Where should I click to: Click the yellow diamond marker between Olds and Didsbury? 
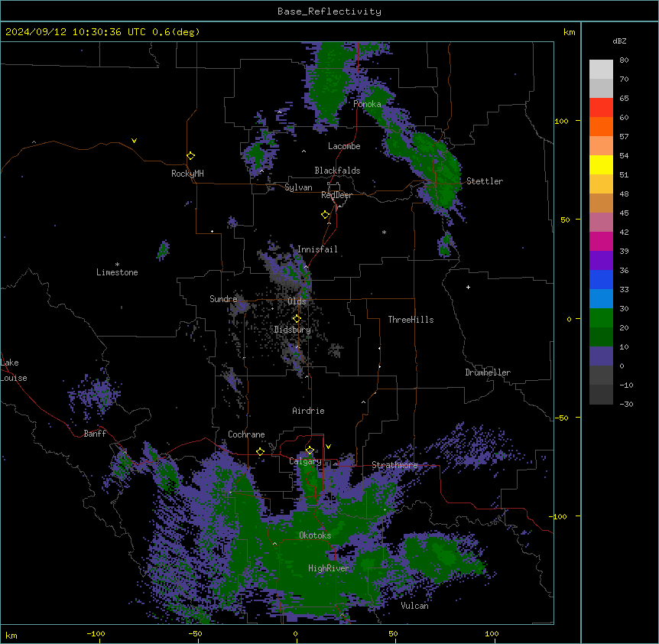click(x=297, y=318)
